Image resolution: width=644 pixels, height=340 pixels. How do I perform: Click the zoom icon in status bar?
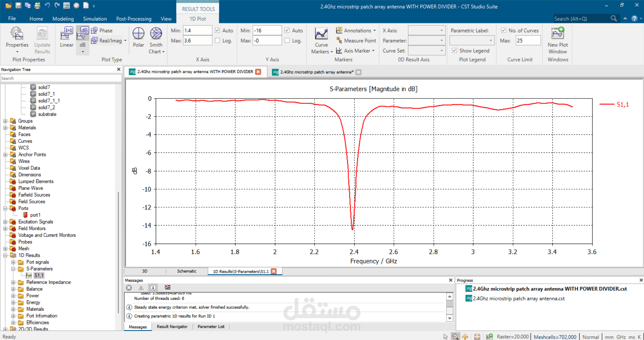pyautogui.click(x=455, y=337)
